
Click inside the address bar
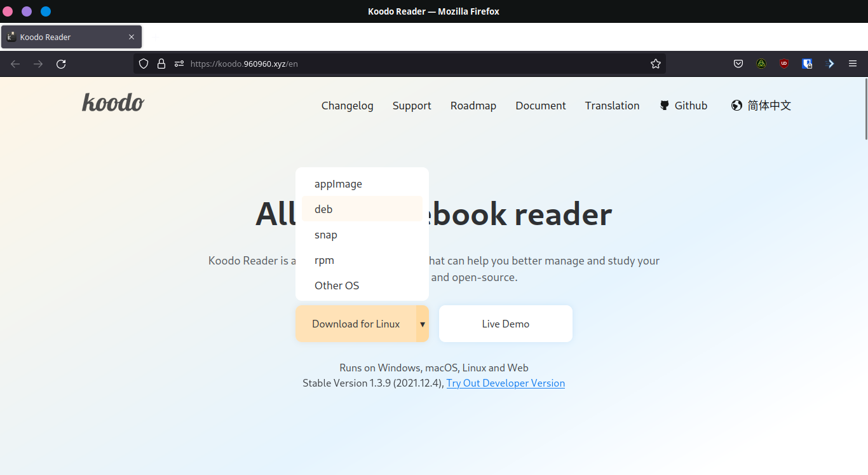[x=381, y=64]
